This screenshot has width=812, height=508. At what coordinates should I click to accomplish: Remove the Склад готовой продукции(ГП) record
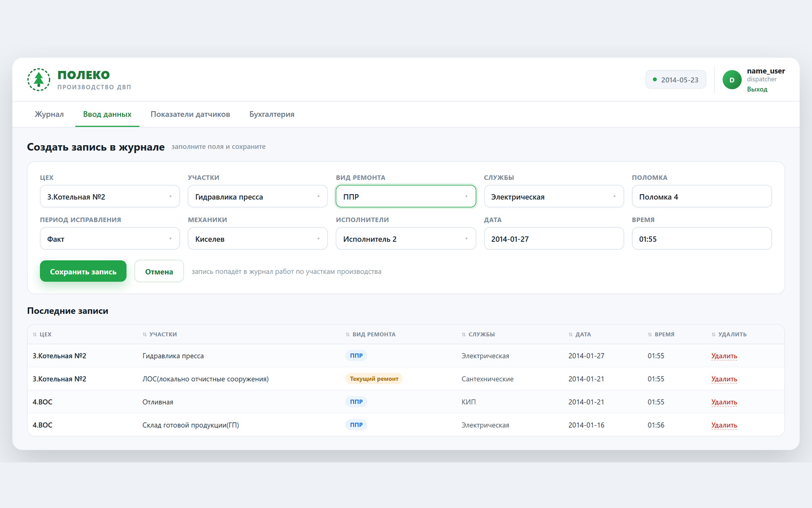[724, 425]
